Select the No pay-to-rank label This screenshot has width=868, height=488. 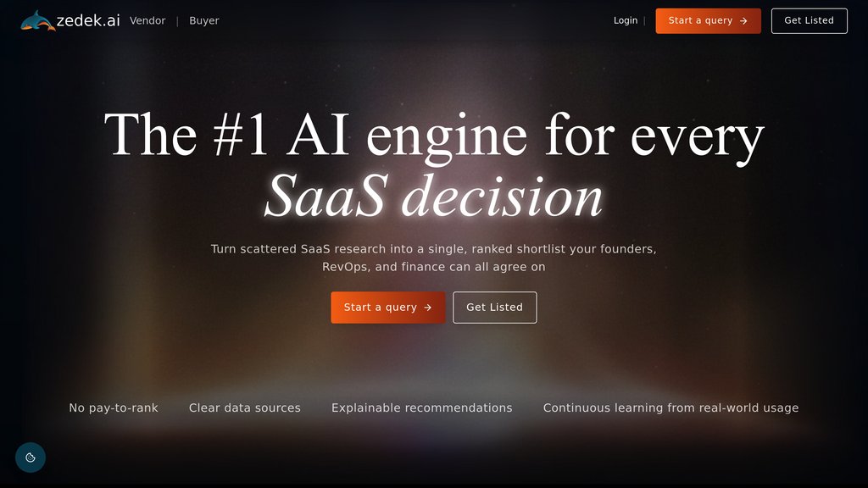(x=114, y=408)
